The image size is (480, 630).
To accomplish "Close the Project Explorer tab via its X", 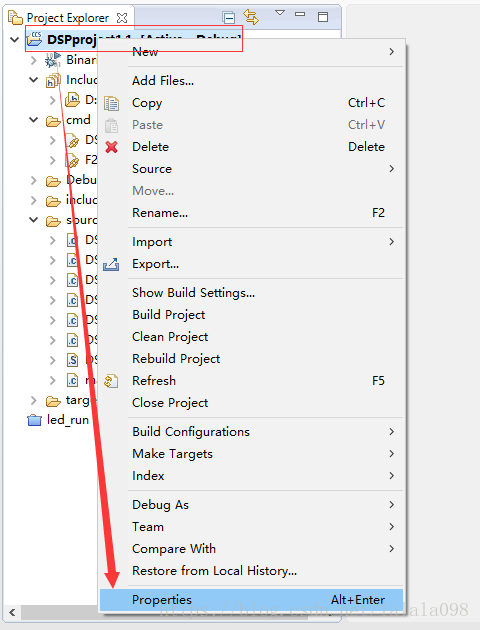I will click(122, 18).
